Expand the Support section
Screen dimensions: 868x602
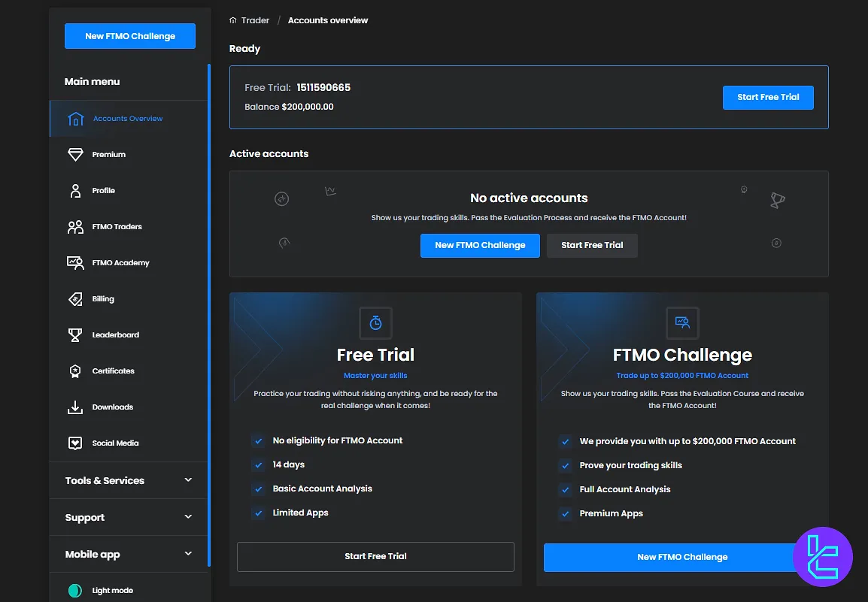click(x=188, y=517)
